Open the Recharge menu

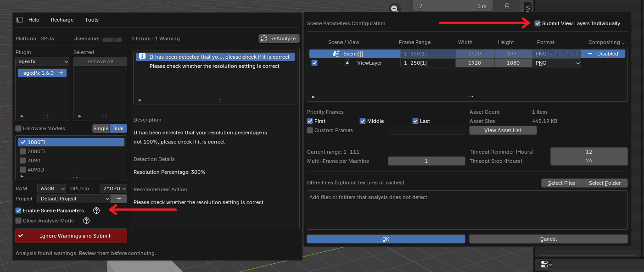pos(62,20)
